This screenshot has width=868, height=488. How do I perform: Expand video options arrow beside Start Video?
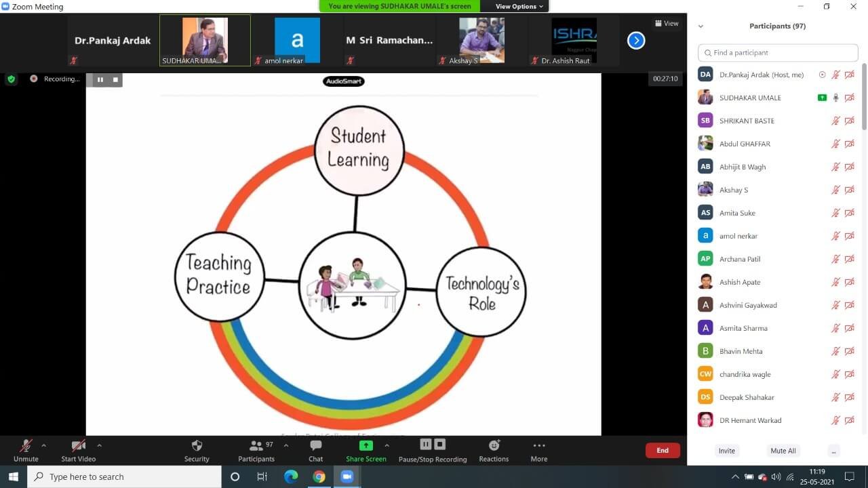click(100, 445)
